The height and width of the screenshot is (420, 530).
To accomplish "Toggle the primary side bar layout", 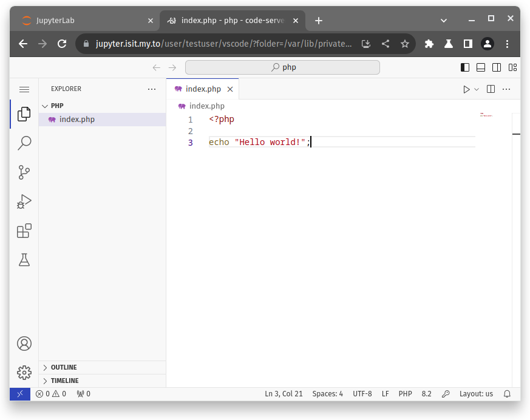I will point(465,67).
